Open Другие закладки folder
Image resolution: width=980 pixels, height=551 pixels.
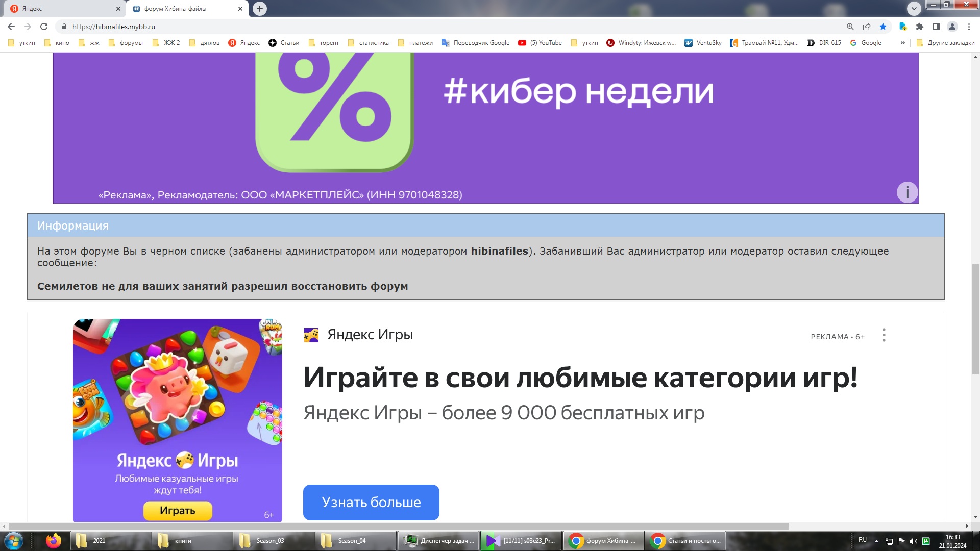[946, 43]
